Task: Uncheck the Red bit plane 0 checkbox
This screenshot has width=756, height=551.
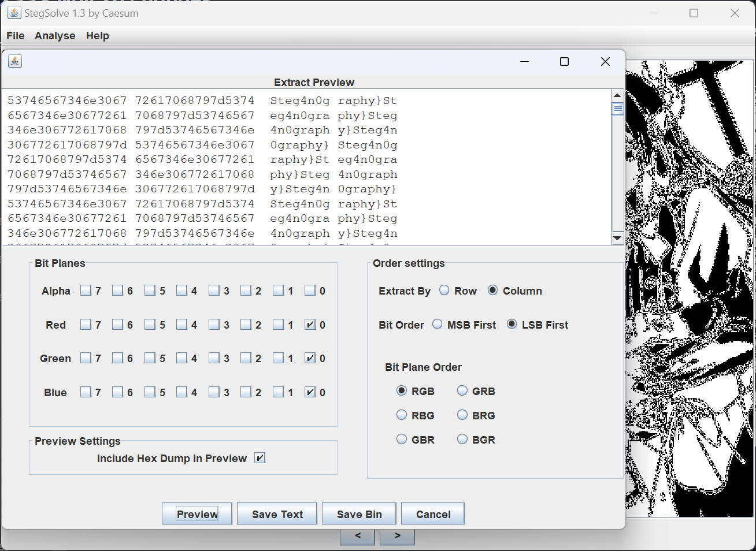Action: click(310, 325)
